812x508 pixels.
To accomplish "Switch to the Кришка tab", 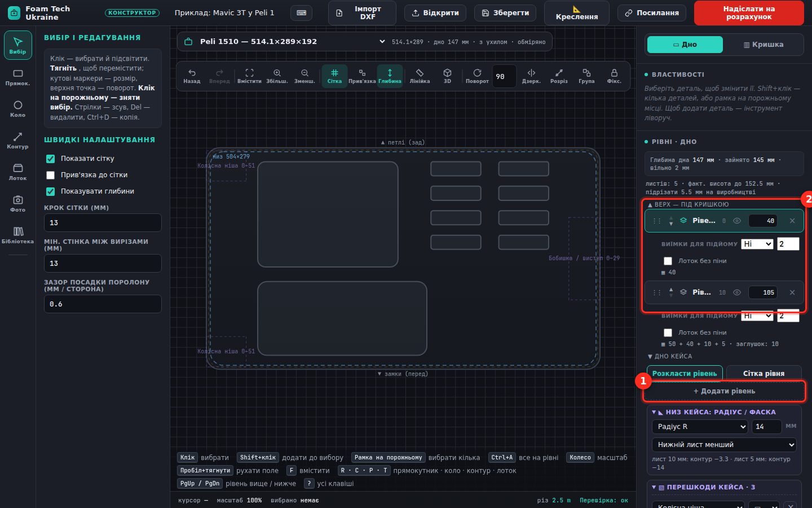I will pyautogui.click(x=764, y=45).
